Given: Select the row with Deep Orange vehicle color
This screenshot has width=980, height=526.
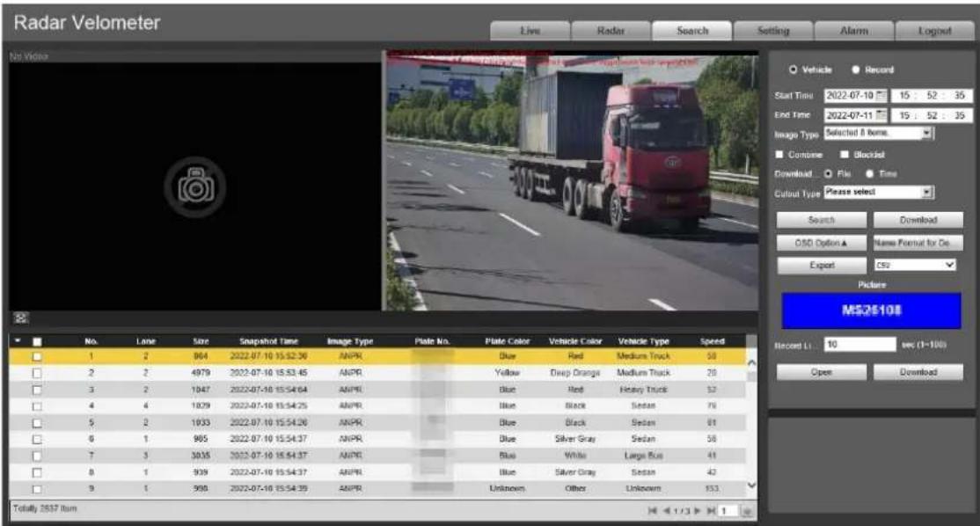Looking at the screenshot, I should tap(377, 373).
